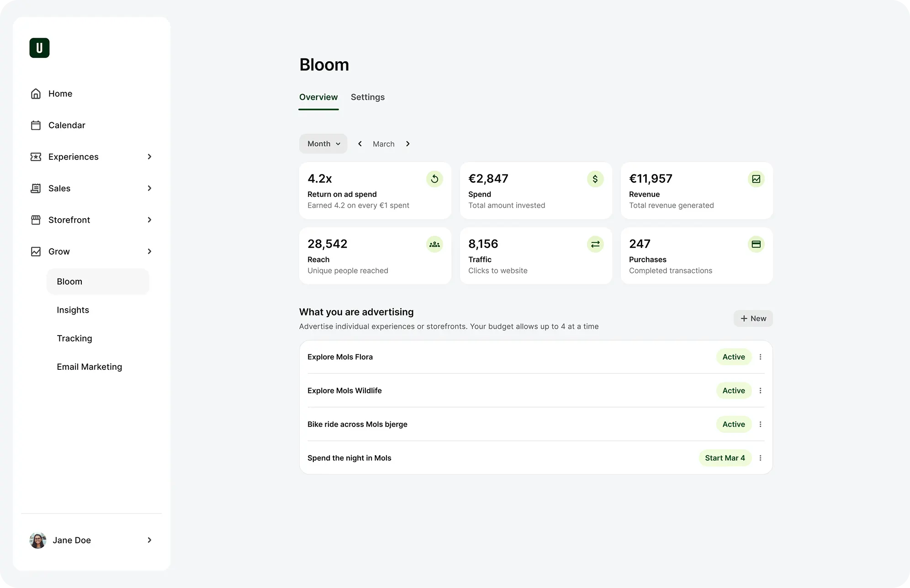Open the Month period dropdown

[323, 144]
